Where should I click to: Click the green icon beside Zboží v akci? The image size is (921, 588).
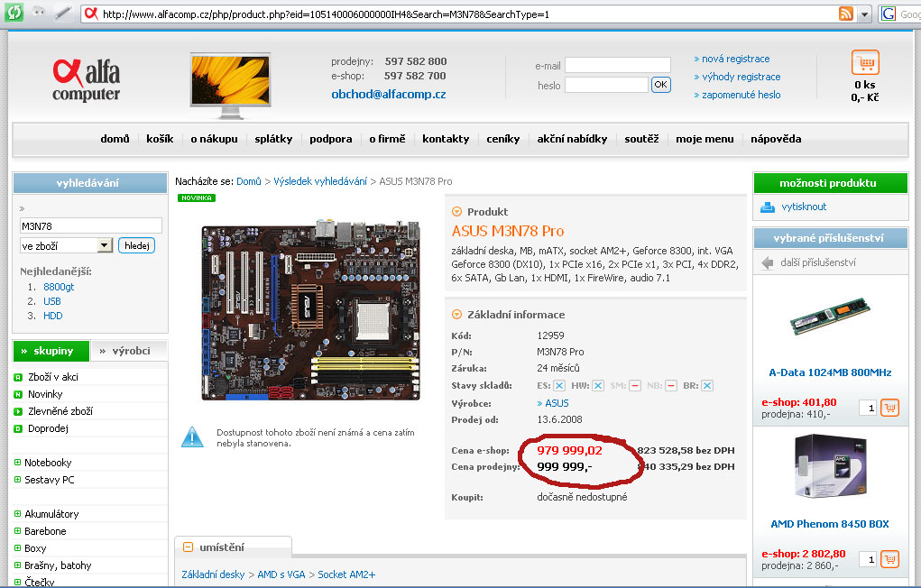click(x=18, y=377)
